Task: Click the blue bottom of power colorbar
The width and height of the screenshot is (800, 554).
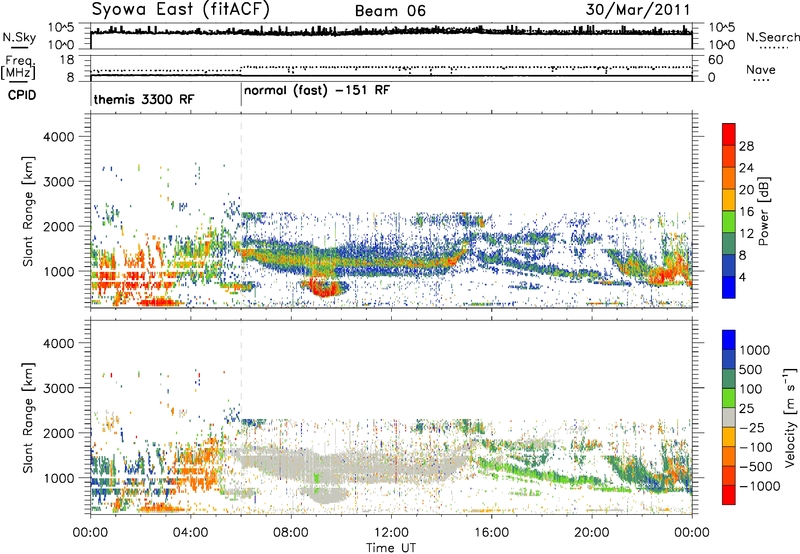Action: coord(729,287)
